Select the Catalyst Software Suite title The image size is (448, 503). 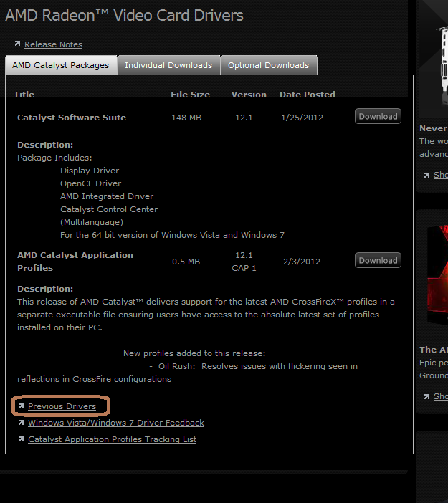[72, 118]
